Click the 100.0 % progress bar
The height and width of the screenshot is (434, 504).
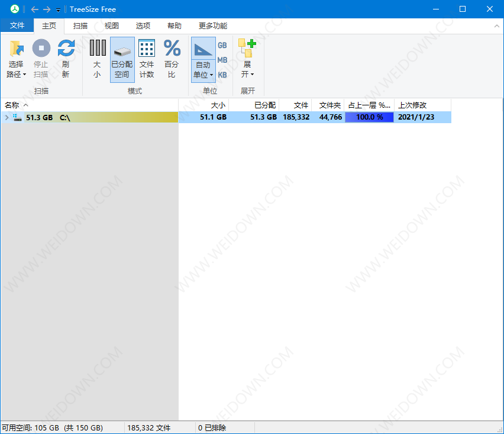tap(369, 117)
